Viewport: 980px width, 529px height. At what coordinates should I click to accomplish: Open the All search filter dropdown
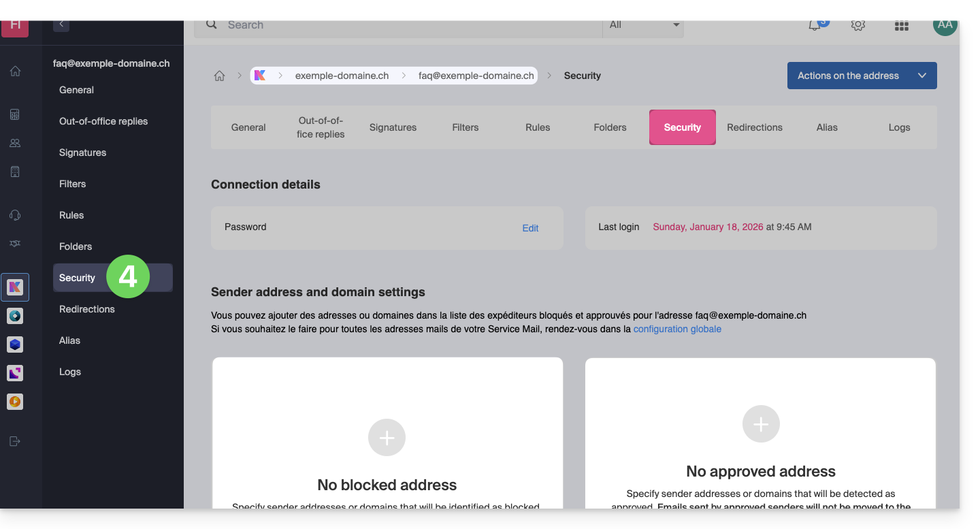[643, 25]
